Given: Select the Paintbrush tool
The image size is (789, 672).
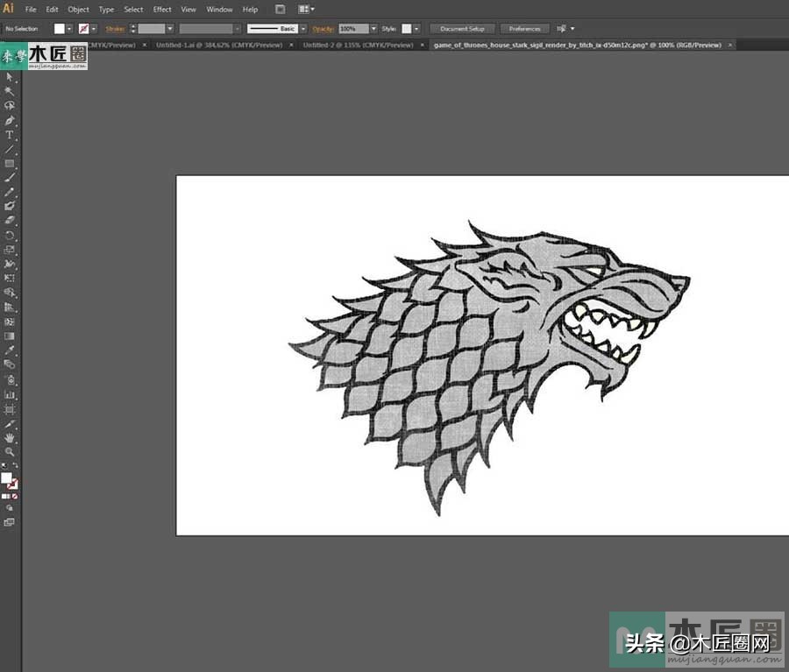Looking at the screenshot, I should click(x=9, y=178).
